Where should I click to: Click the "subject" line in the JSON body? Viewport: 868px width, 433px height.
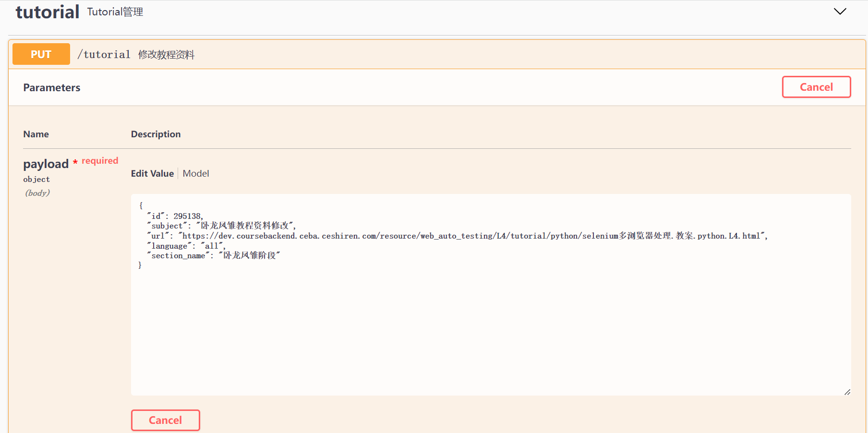[221, 226]
